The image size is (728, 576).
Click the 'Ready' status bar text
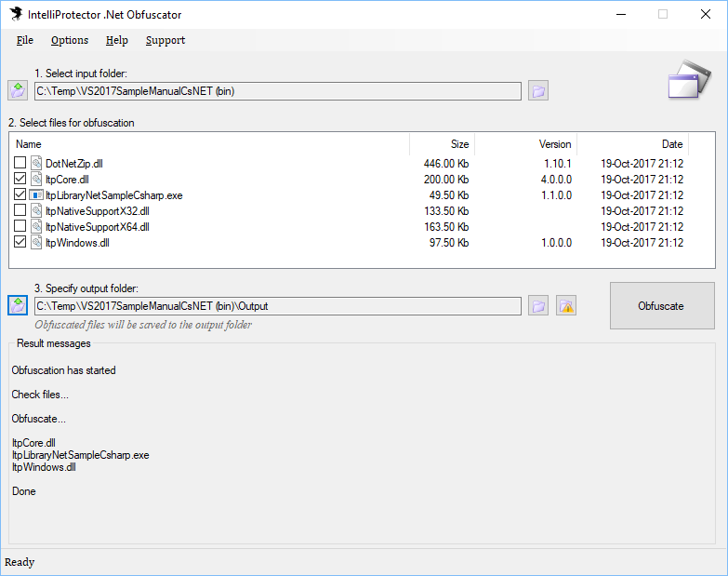[x=20, y=562]
